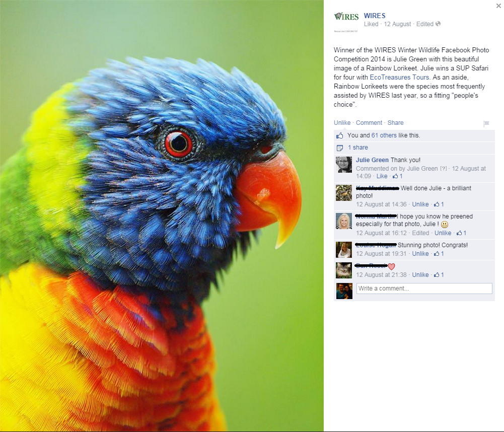Click the report flag icon
This screenshot has width=504, height=432.
(x=486, y=123)
